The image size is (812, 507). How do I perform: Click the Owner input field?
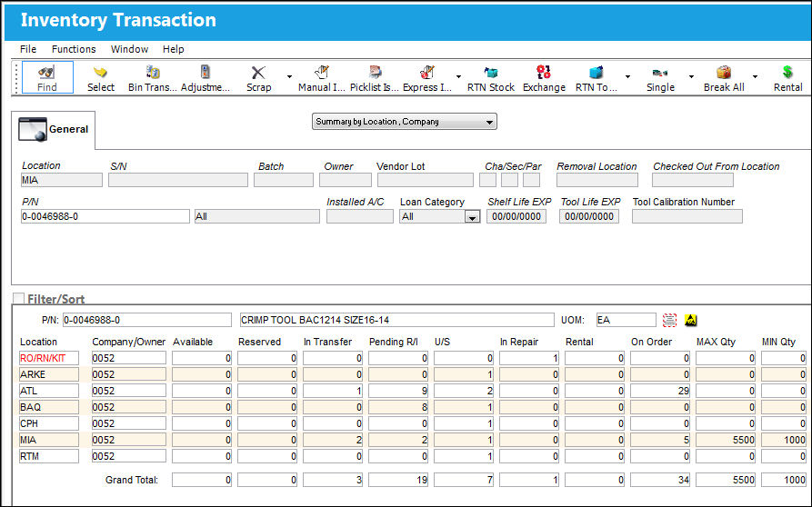pos(346,180)
